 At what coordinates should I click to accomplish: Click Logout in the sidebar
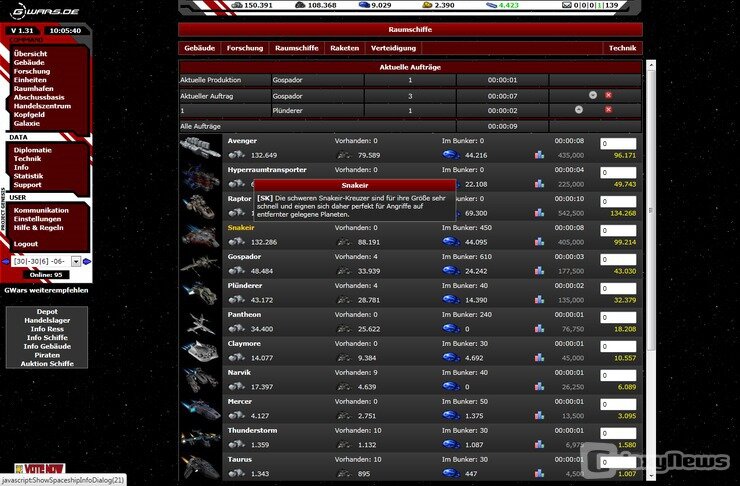(x=25, y=244)
